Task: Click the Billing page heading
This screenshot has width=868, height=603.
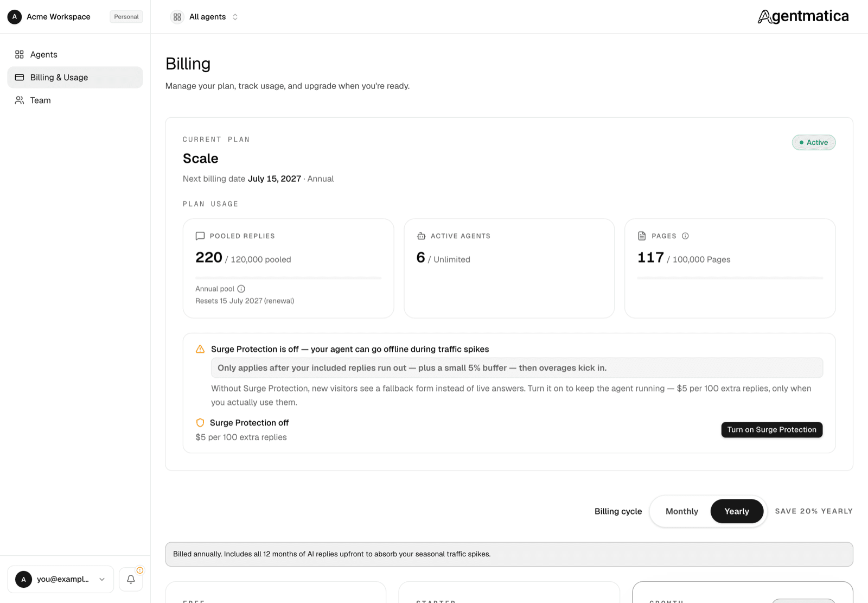Action: [x=188, y=64]
